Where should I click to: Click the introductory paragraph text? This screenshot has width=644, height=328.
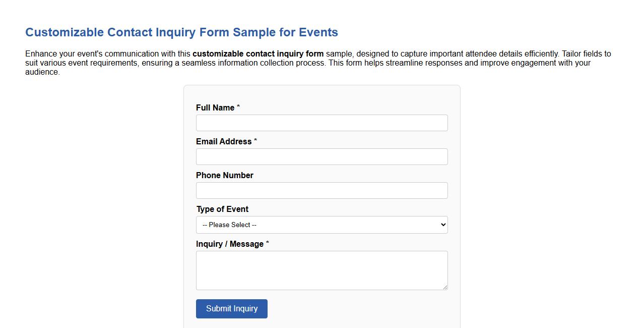coord(317,63)
